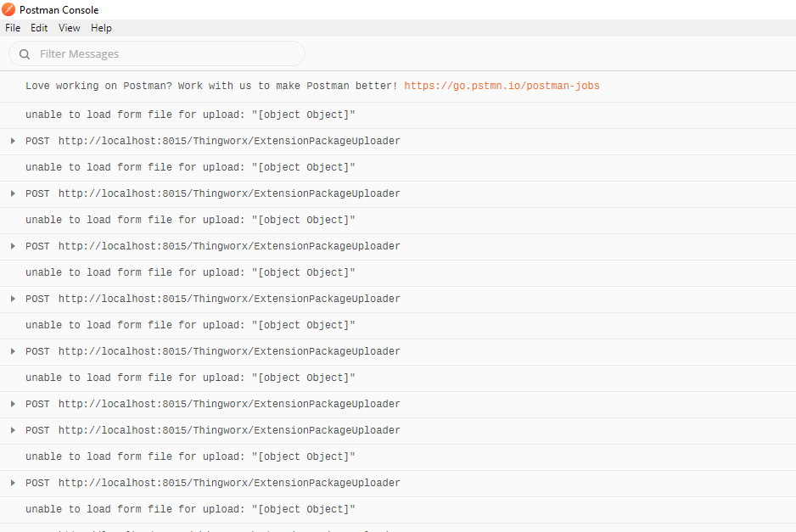Open the Help menu
The width and height of the screenshot is (796, 532).
(x=101, y=27)
